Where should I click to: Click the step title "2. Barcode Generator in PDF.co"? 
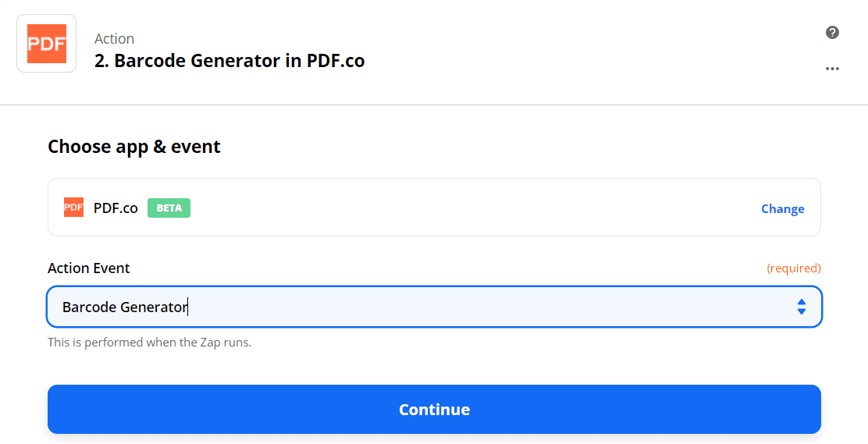[229, 61]
